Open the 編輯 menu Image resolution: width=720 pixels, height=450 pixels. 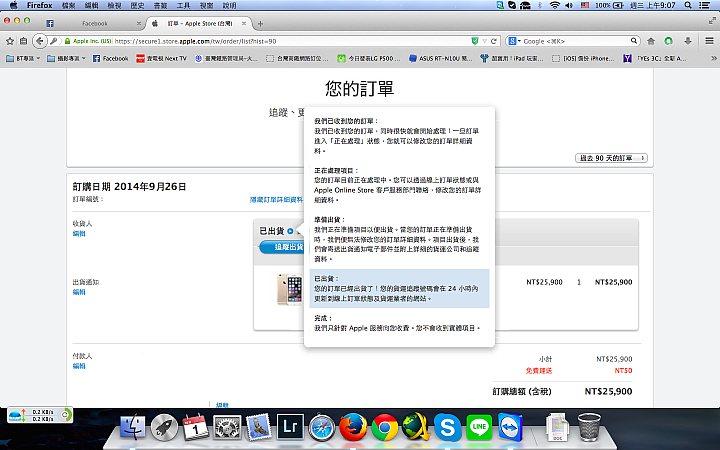(91, 5)
